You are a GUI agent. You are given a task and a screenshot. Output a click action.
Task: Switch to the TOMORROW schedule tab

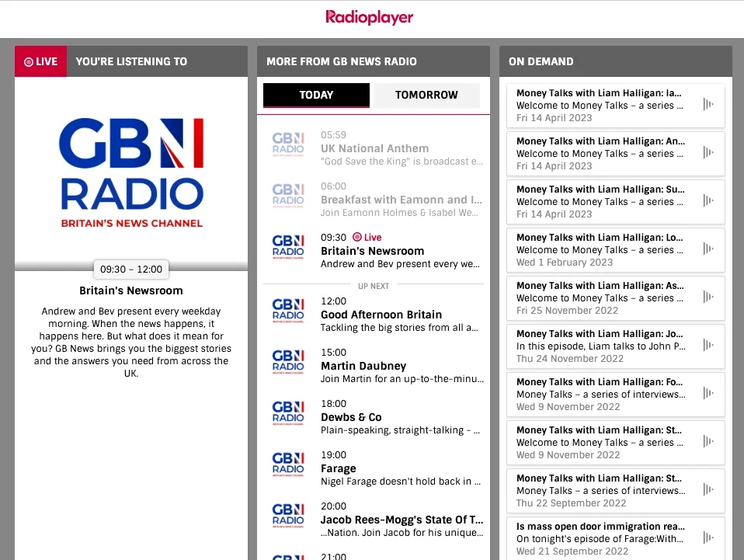click(x=426, y=95)
